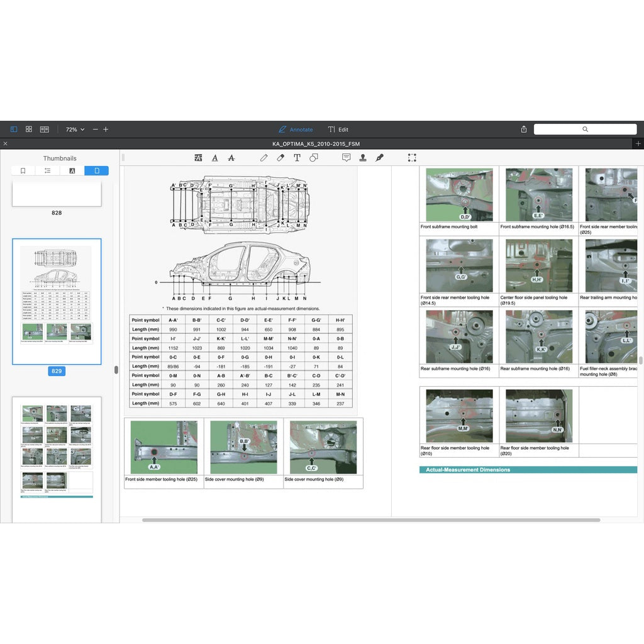Select the signature pen tool

tap(379, 158)
